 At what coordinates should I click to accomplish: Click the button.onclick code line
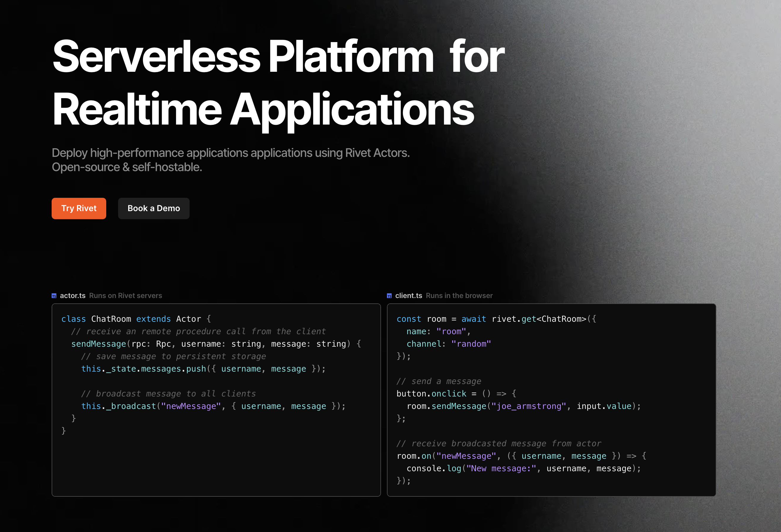[456, 394]
